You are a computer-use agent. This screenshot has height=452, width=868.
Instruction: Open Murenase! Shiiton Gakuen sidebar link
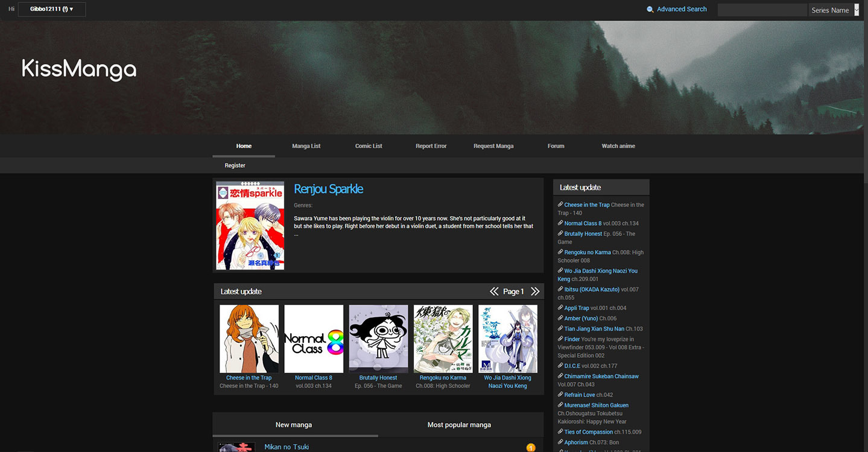[x=597, y=406]
